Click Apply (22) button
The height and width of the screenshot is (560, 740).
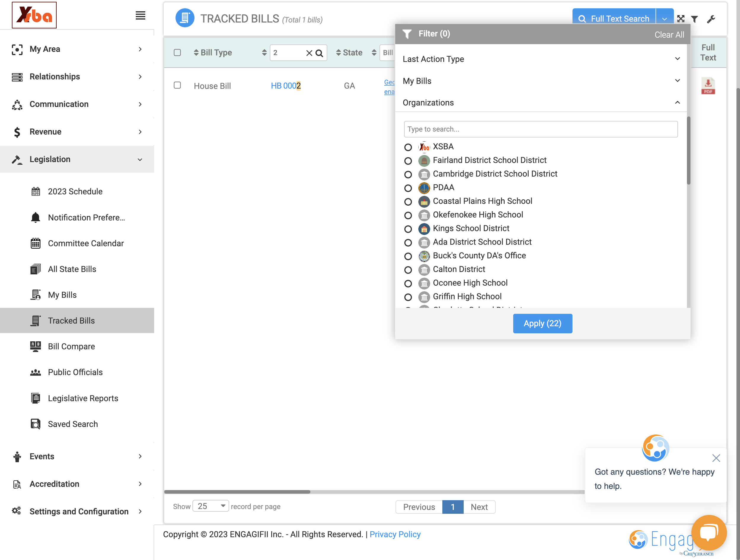tap(542, 323)
